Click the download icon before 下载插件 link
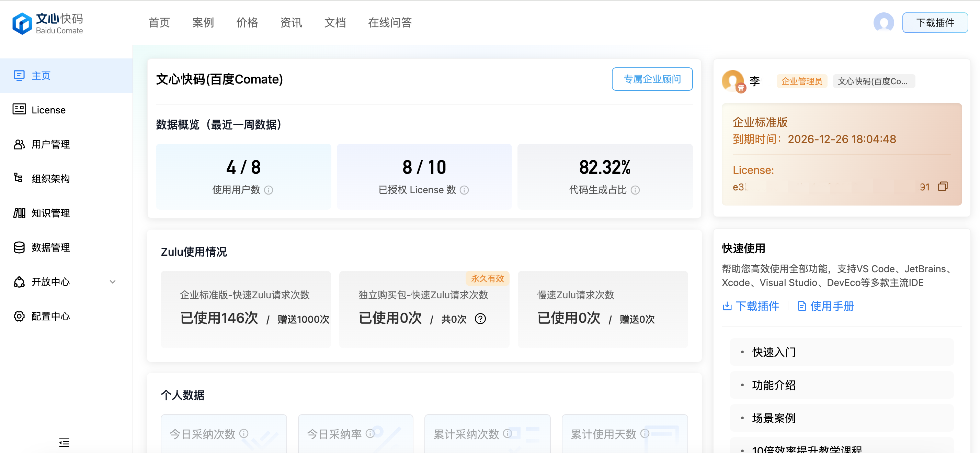This screenshot has height=453, width=980. tap(727, 306)
